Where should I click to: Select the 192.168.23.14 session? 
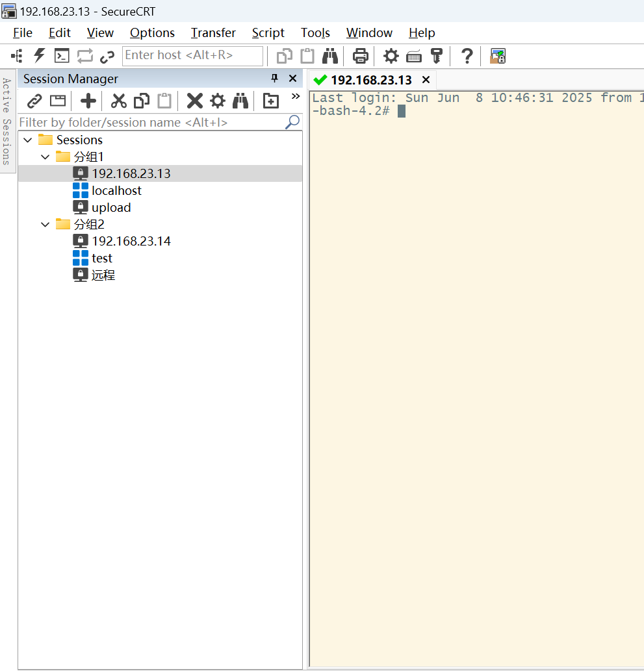click(131, 241)
